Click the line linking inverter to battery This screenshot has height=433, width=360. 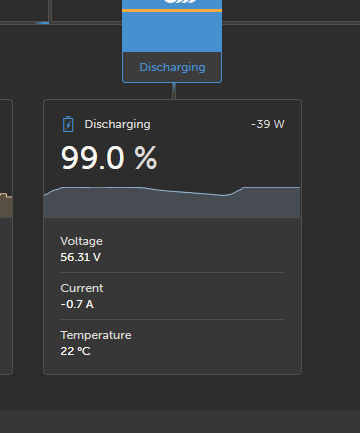[x=174, y=91]
